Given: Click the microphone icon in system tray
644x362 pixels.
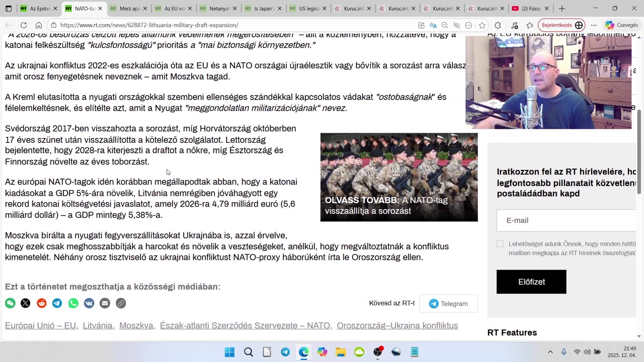Looking at the screenshot, I should tap(563, 352).
